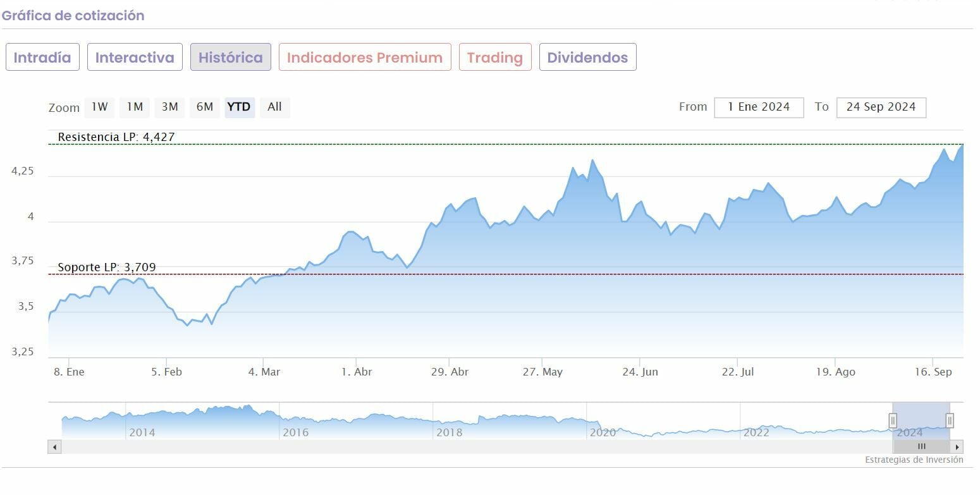The width and height of the screenshot is (980, 495).
Task: Select the YTD zoom option
Action: tap(239, 107)
